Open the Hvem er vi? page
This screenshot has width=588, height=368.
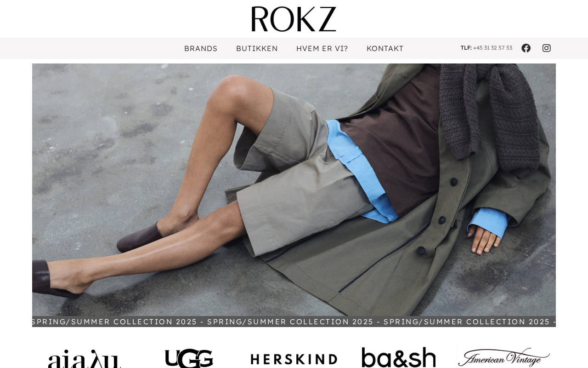322,48
